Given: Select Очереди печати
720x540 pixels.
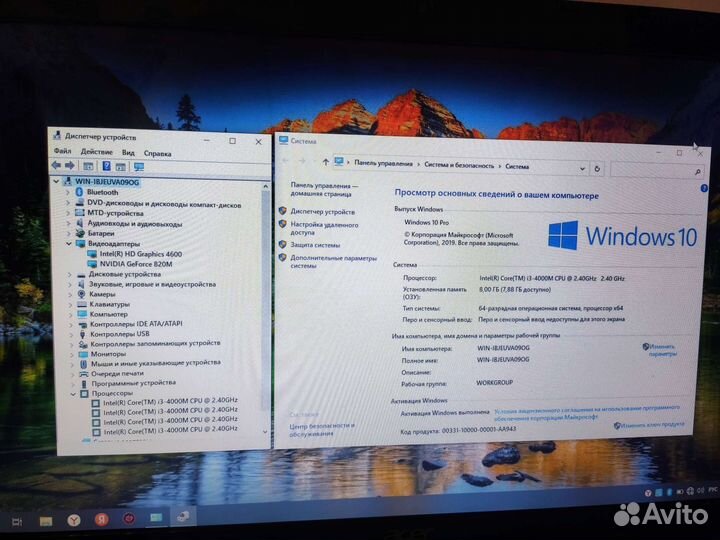Looking at the screenshot, I should (117, 373).
